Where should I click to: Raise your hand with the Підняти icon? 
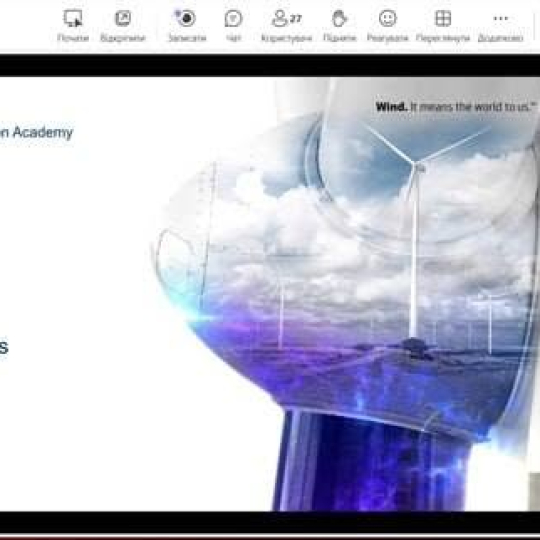coord(339,18)
